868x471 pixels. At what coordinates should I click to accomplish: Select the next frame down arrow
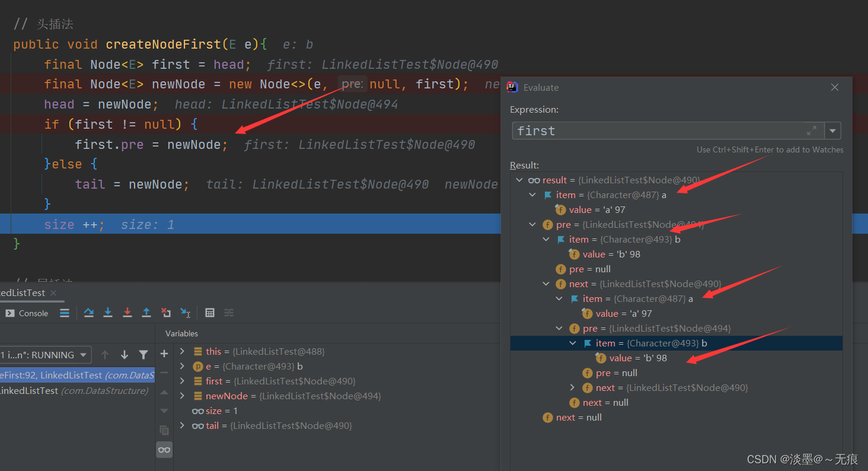tap(125, 355)
